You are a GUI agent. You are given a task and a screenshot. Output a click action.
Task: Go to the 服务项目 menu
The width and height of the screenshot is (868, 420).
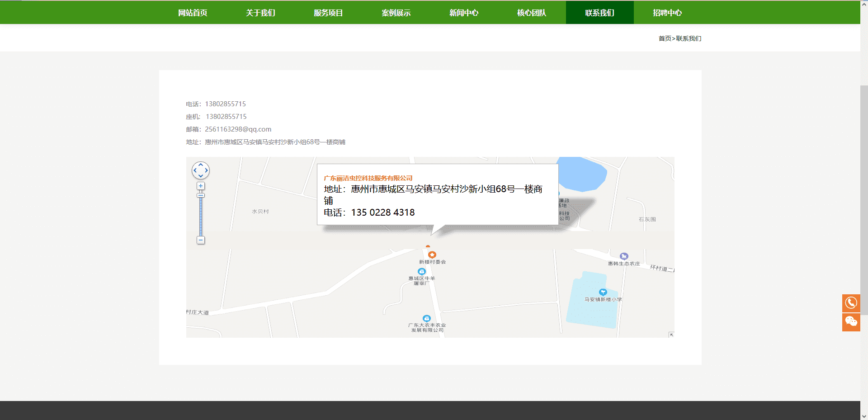[x=328, y=13]
